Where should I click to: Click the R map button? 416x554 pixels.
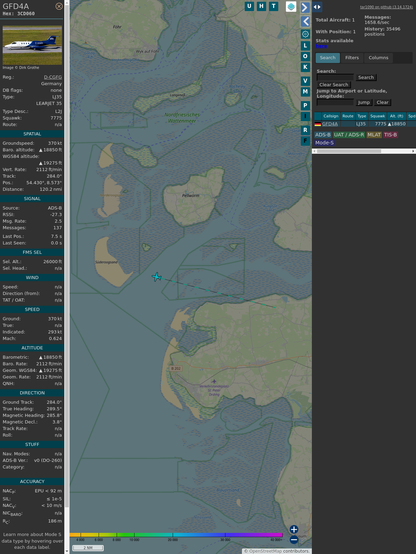coord(305,130)
